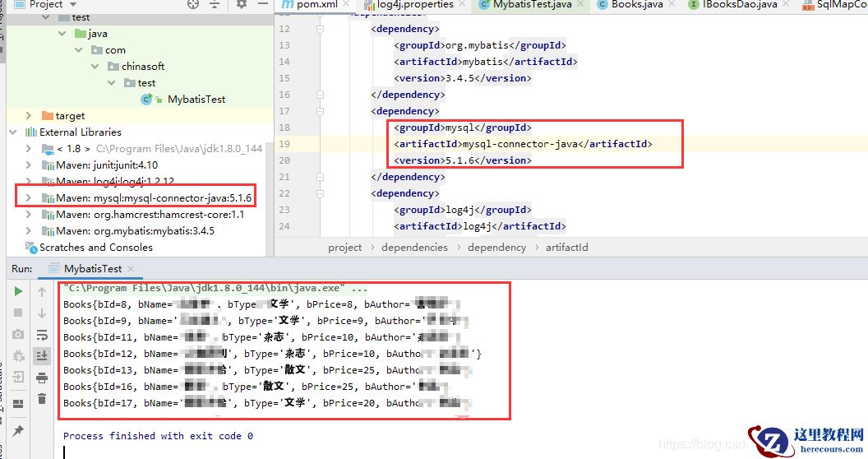868x459 pixels.
Task: Click 'Process finished with exit code 0'
Action: point(158,436)
